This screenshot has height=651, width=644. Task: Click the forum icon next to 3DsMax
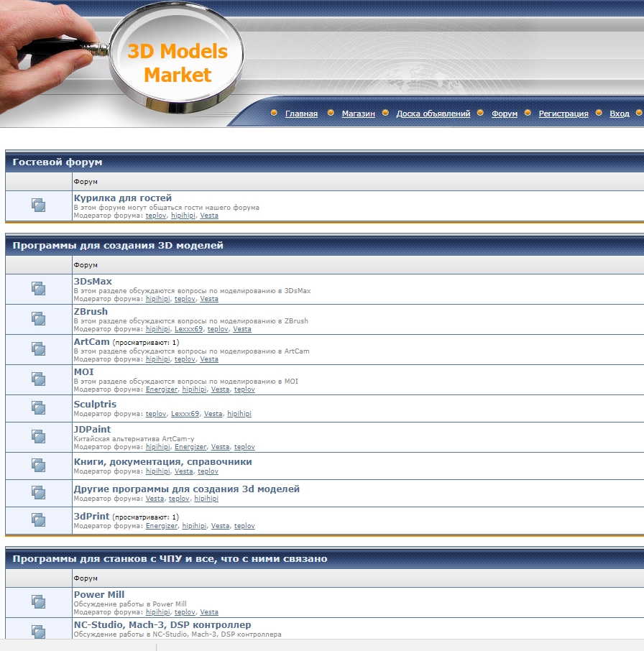[38, 289]
